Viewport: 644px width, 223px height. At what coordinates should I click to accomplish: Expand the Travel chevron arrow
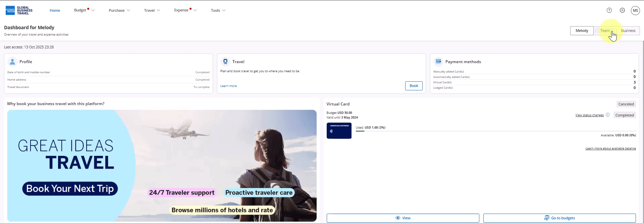pyautogui.click(x=159, y=10)
